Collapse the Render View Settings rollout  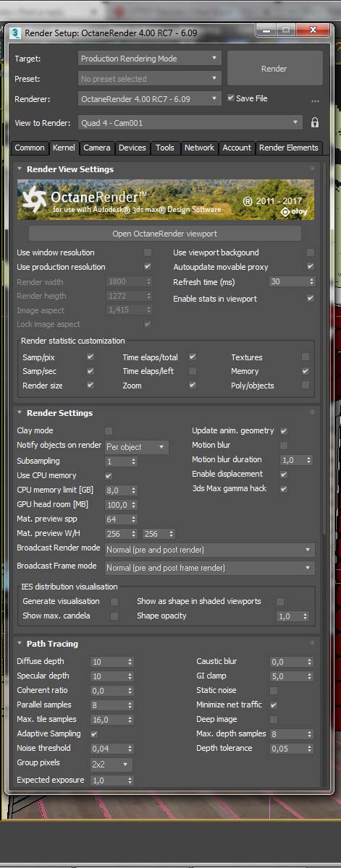(20, 169)
